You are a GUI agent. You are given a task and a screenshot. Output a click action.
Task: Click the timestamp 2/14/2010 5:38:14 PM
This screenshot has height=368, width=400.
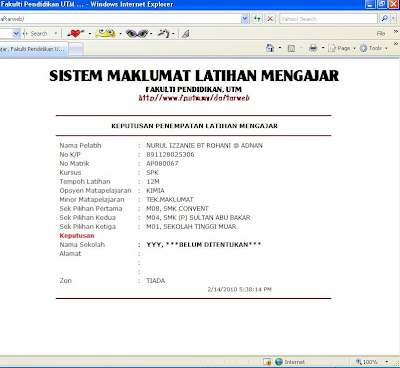coord(240,289)
